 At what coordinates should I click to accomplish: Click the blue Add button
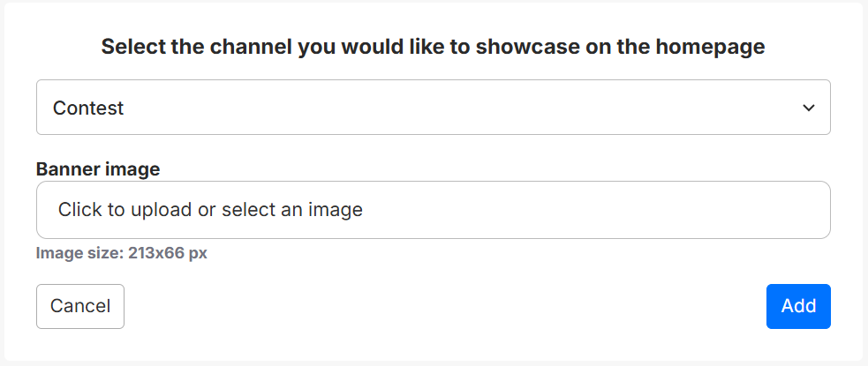tap(798, 306)
